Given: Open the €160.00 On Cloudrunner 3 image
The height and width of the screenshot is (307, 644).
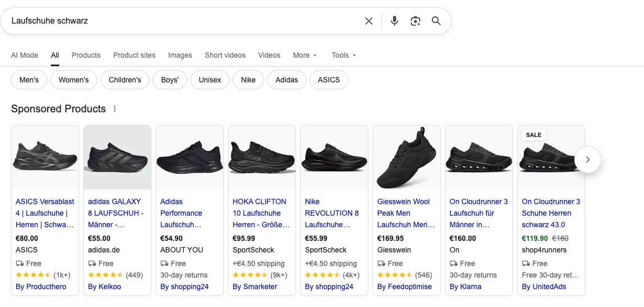Looking at the screenshot, I should tap(479, 157).
